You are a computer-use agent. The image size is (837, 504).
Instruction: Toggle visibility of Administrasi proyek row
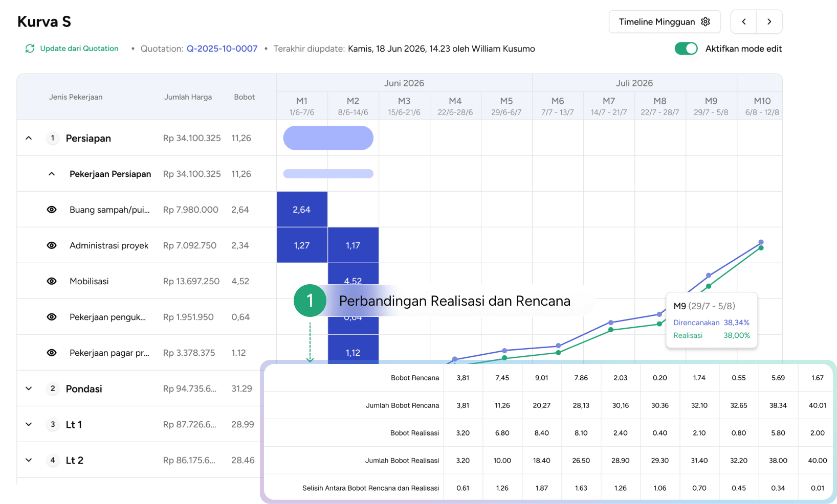[52, 245]
